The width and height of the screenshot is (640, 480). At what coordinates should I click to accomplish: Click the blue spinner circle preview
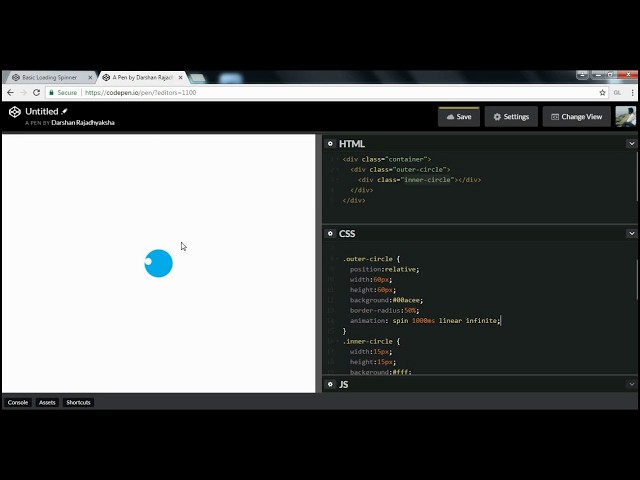tap(158, 263)
